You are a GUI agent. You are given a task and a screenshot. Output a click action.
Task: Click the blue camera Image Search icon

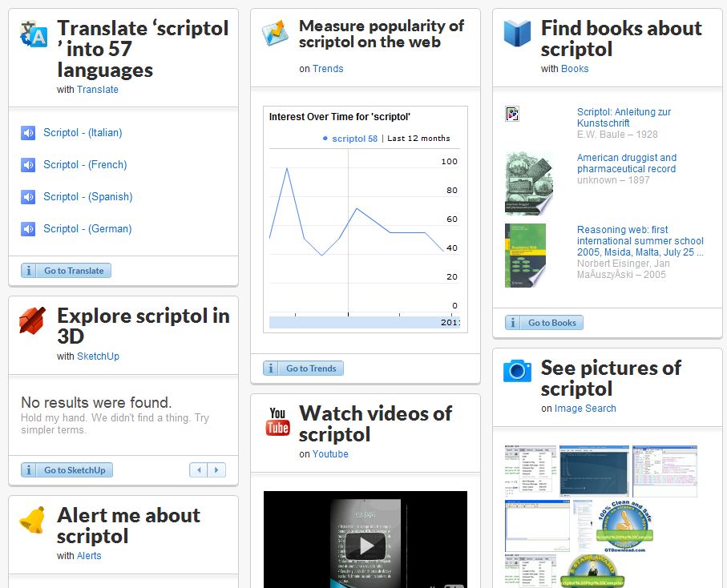(x=517, y=370)
